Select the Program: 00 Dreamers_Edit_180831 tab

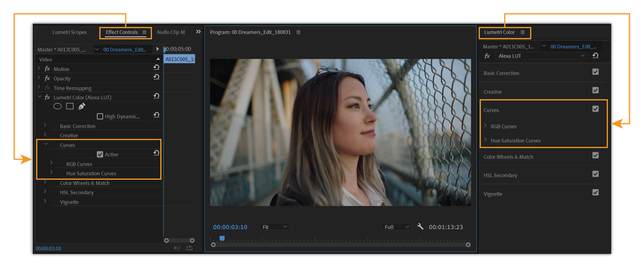click(x=250, y=32)
